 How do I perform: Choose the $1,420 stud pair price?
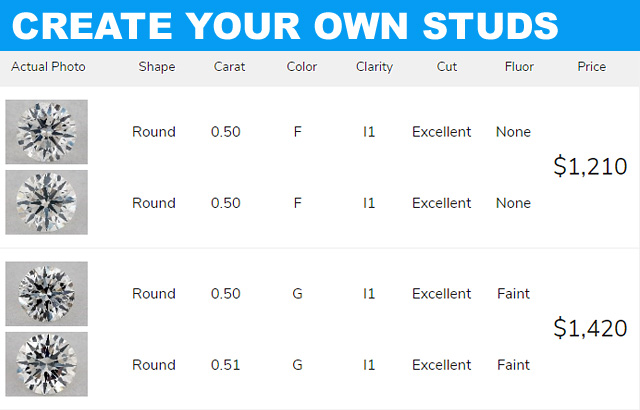click(x=590, y=328)
